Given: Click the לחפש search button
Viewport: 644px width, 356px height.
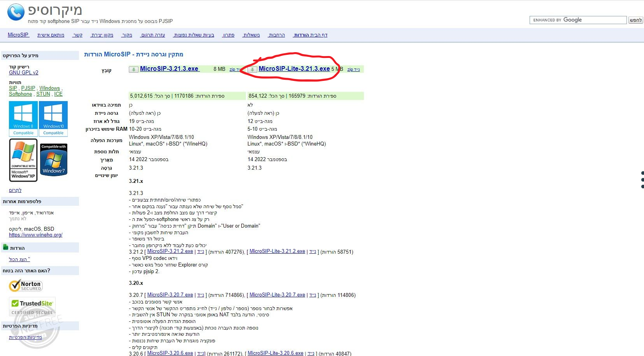Looking at the screenshot, I should (636, 20).
